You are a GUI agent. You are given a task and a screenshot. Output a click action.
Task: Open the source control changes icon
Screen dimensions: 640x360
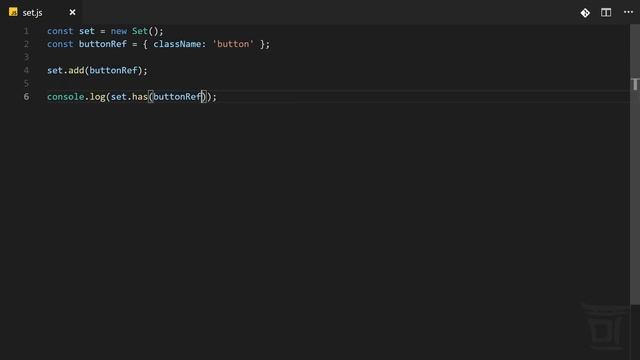click(x=585, y=13)
